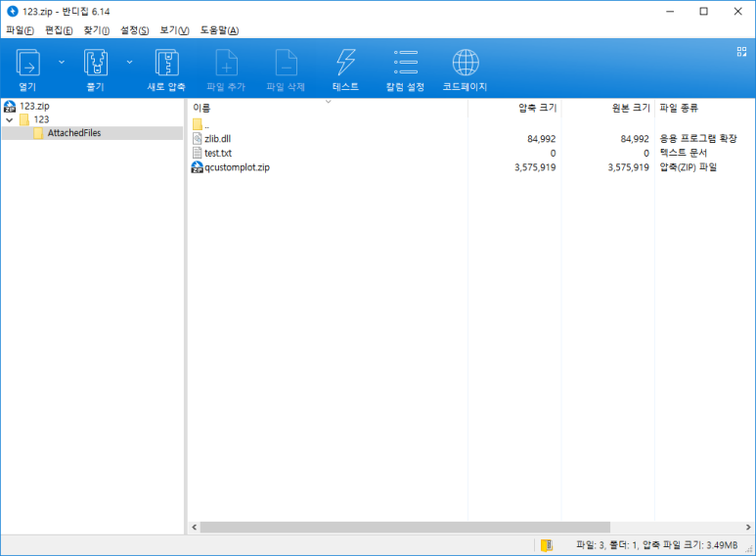Screen dimensions: 756x556
Task: Click the 새로 압축 (New archive) icon
Action: 166,64
